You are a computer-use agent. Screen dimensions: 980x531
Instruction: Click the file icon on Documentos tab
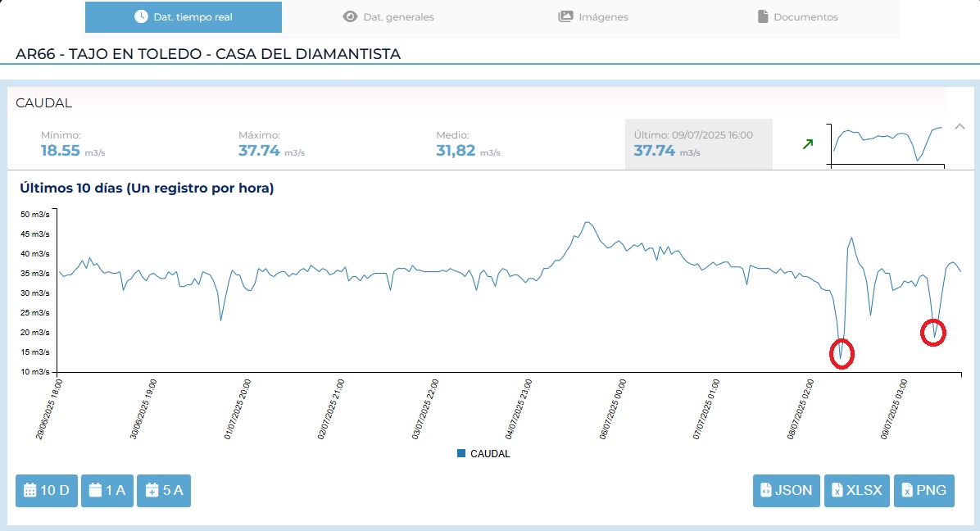click(762, 16)
